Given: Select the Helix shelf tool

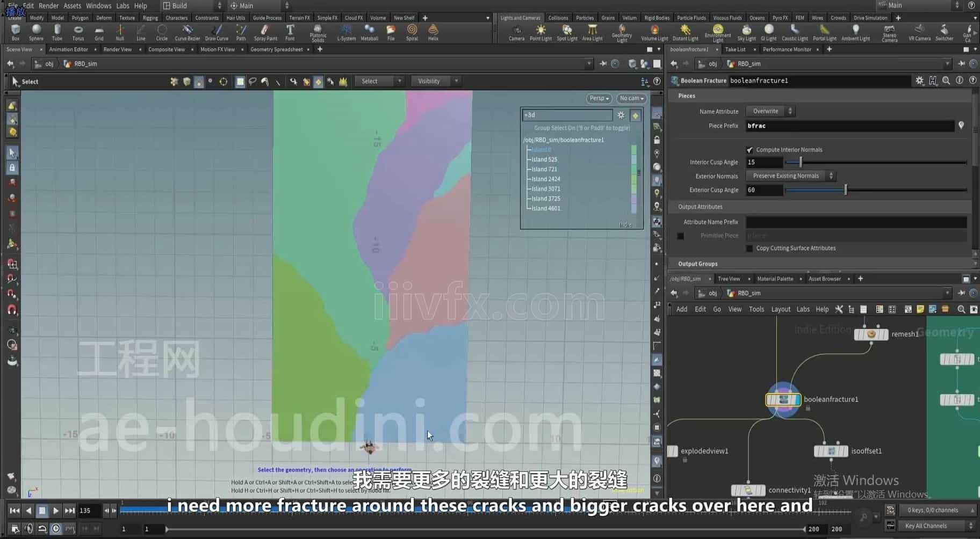Looking at the screenshot, I should tap(433, 32).
